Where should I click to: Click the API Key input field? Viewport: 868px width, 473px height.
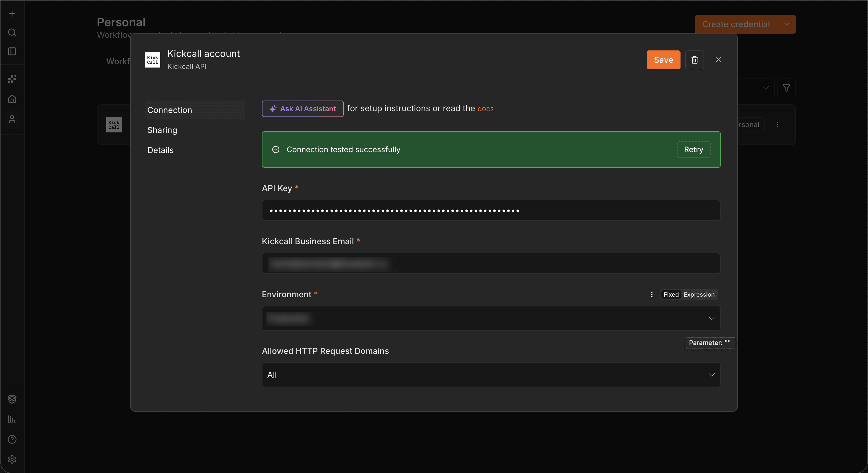point(491,211)
